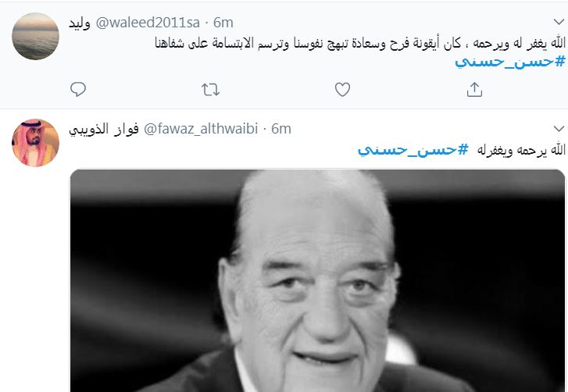Screen dimensions: 568x392
Task: Open the tweet text starting الله يغفر له ويرحمه
Action: click(360, 43)
